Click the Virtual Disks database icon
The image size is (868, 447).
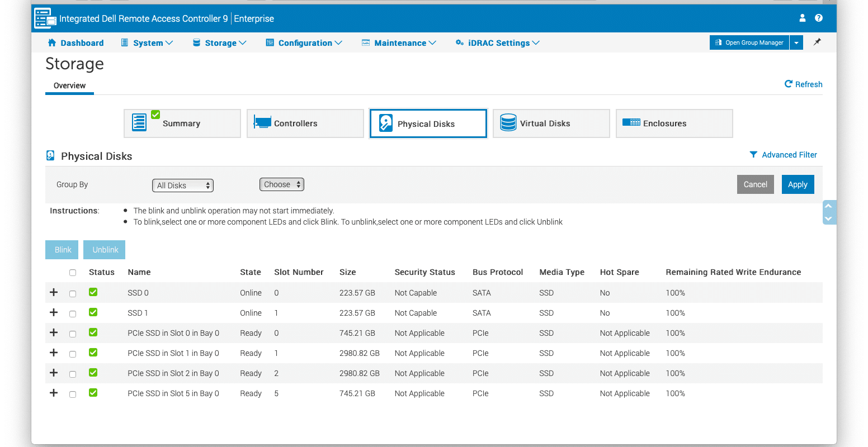pos(508,122)
